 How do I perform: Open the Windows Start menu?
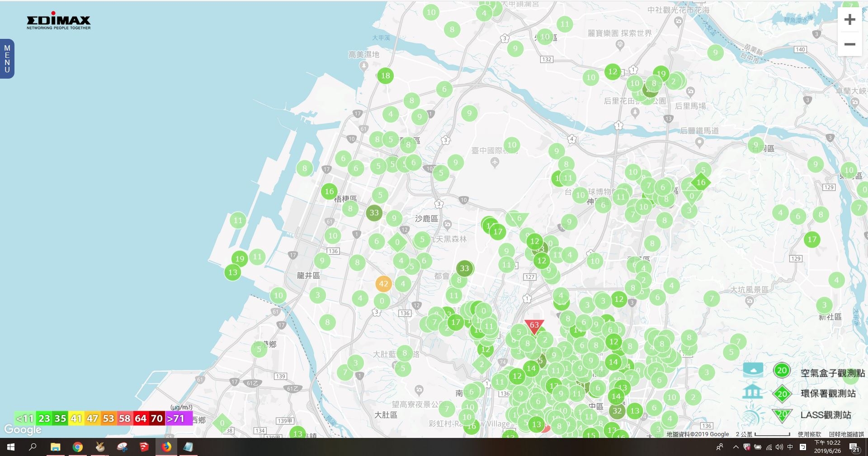(x=11, y=447)
